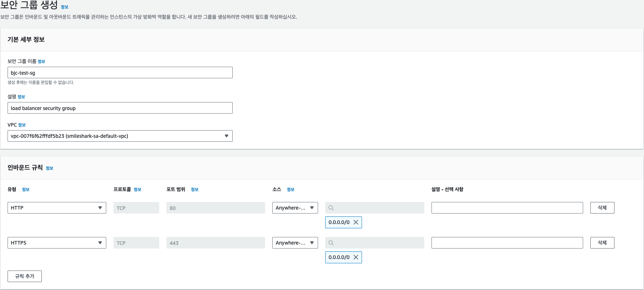Screen dimensions: 644x290
Task: Delete the HTTPS inbound rule with 삭제
Action: point(602,243)
